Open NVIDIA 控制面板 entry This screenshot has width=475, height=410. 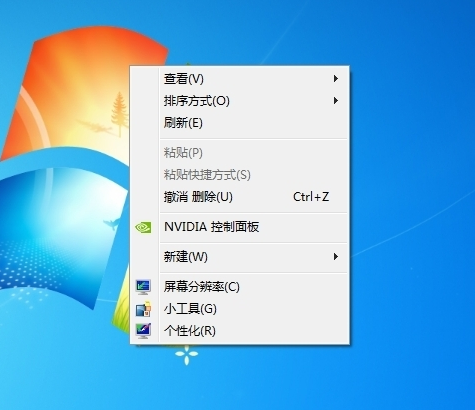239,227
